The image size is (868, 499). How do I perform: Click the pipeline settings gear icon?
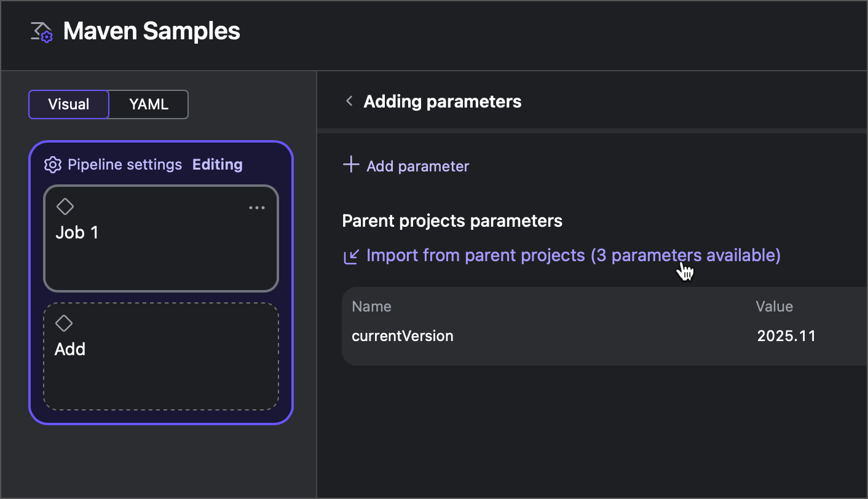pyautogui.click(x=53, y=164)
